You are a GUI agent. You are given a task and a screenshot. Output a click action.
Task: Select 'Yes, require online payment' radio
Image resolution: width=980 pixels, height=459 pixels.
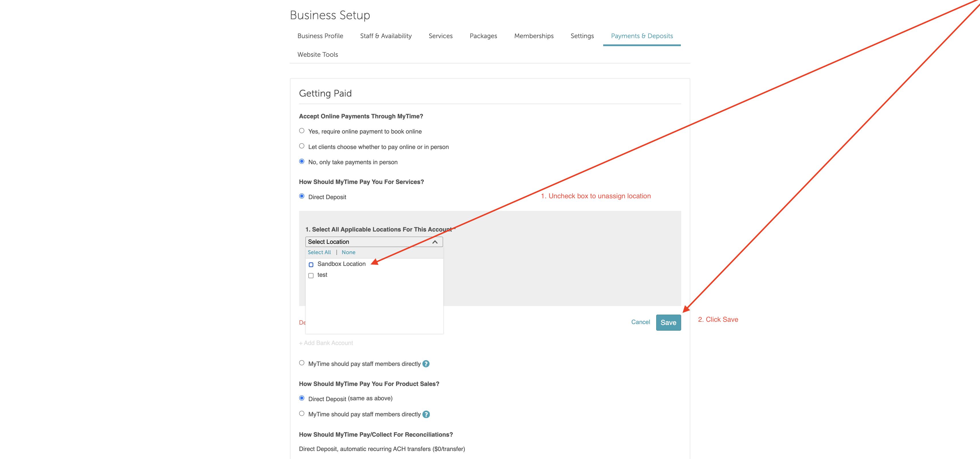[x=302, y=131]
